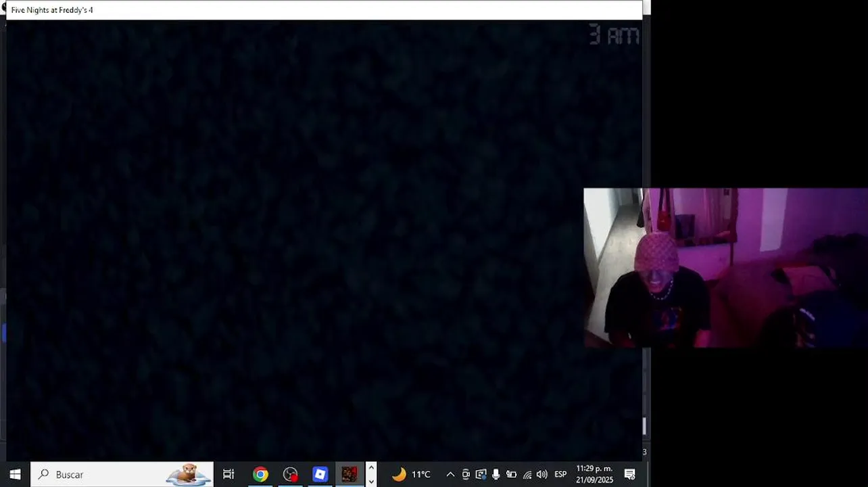868x487 pixels.
Task: Open the speaker volume control
Action: (541, 474)
